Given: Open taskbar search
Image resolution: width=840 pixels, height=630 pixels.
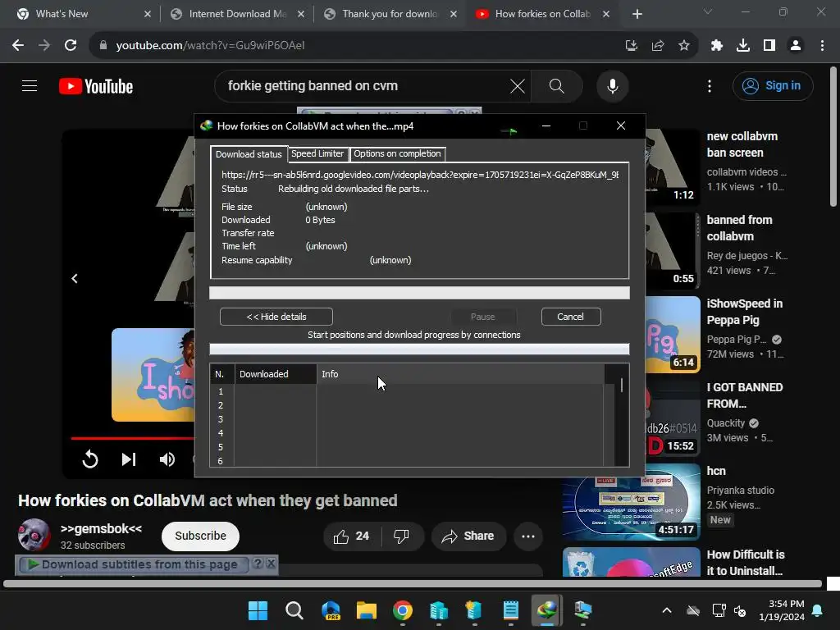Looking at the screenshot, I should [294, 610].
